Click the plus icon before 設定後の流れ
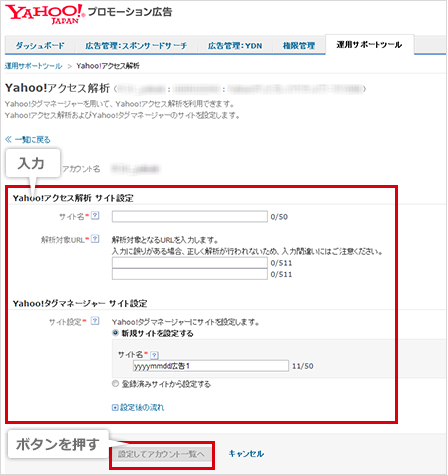448x475 pixels. pos(115,408)
